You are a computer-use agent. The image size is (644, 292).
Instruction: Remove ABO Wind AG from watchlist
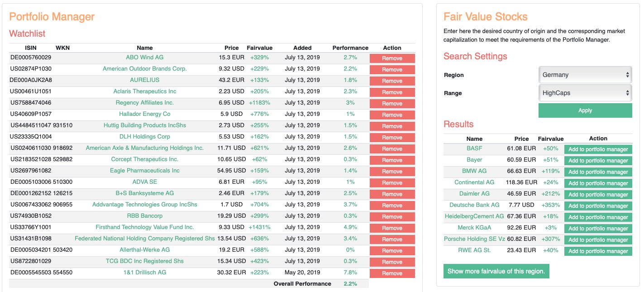(x=392, y=58)
